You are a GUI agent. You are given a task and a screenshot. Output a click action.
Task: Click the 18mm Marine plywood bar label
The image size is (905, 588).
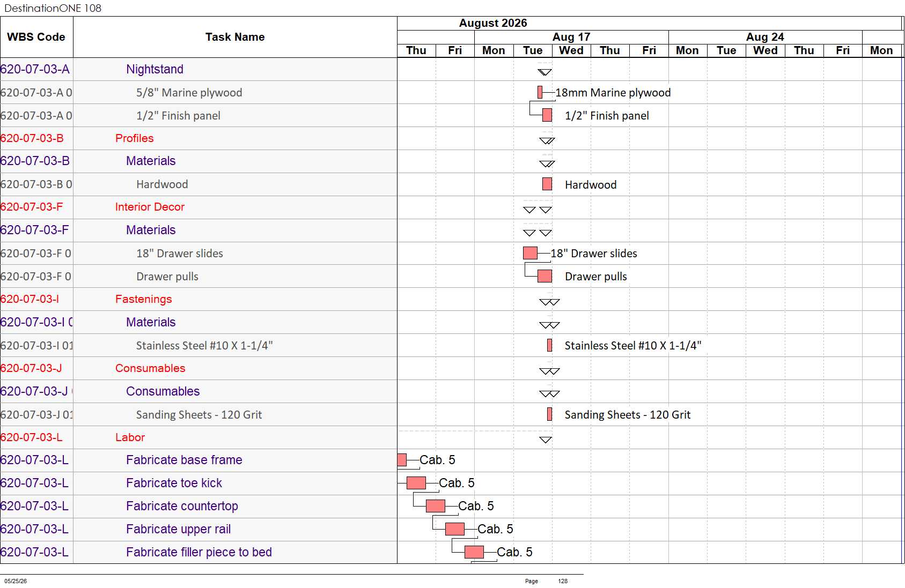[x=613, y=93]
